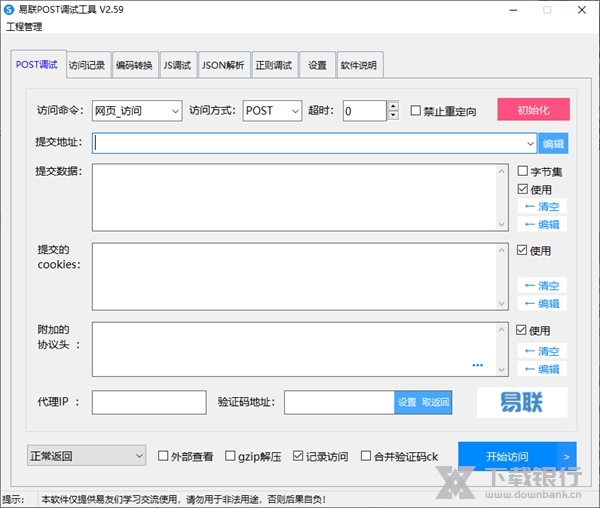Click arrow part of 开始访问 button
The width and height of the screenshot is (600, 508).
pyautogui.click(x=567, y=456)
